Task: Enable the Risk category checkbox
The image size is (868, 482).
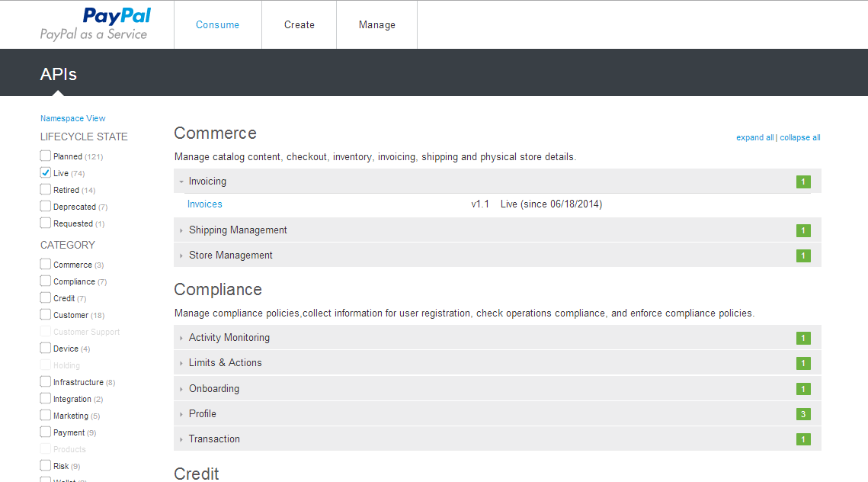Action: click(x=46, y=465)
